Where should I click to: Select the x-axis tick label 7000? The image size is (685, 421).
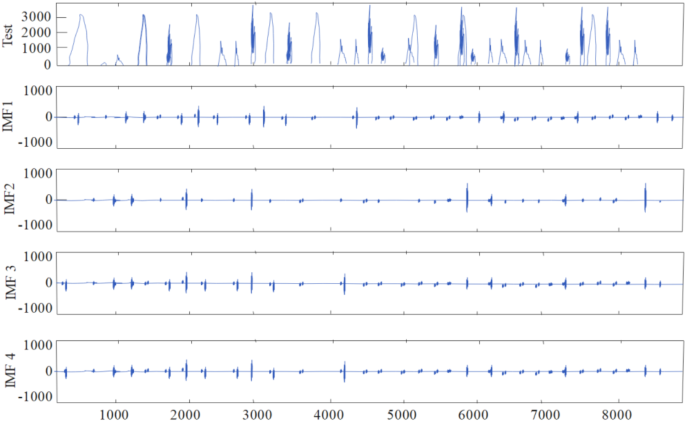point(546,414)
